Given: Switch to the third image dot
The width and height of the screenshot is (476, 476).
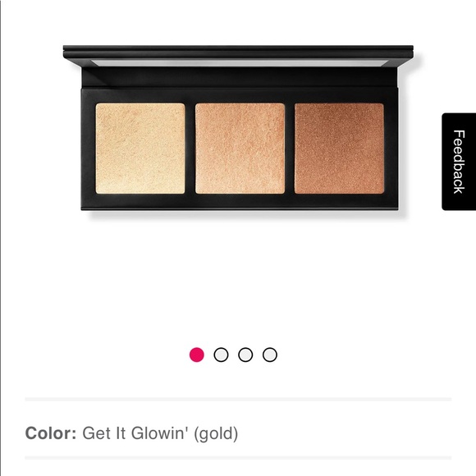Looking at the screenshot, I should pyautogui.click(x=245, y=355).
